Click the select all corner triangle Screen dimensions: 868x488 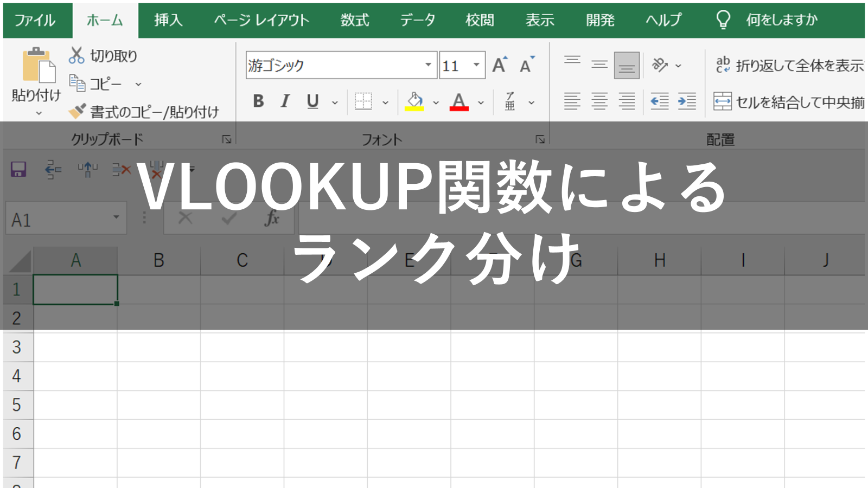coord(20,261)
